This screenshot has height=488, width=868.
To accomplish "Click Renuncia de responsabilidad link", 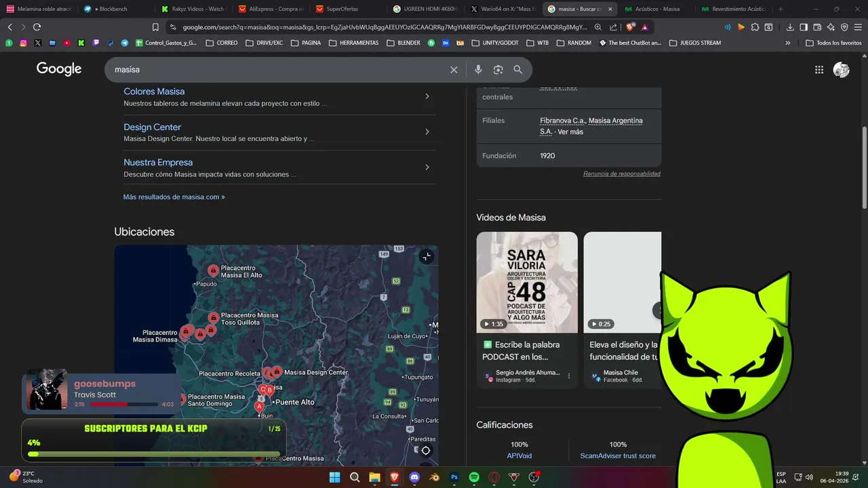I will (x=622, y=174).
